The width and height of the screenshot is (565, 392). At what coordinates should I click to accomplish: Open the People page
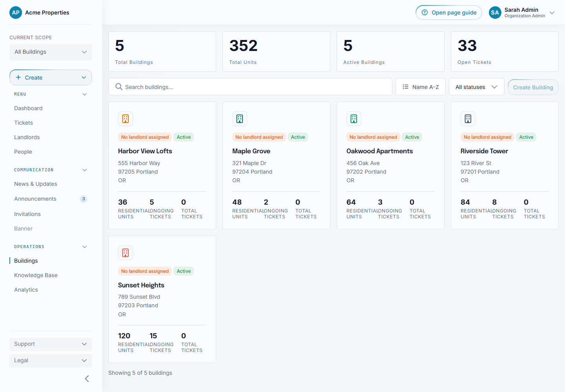coord(23,152)
